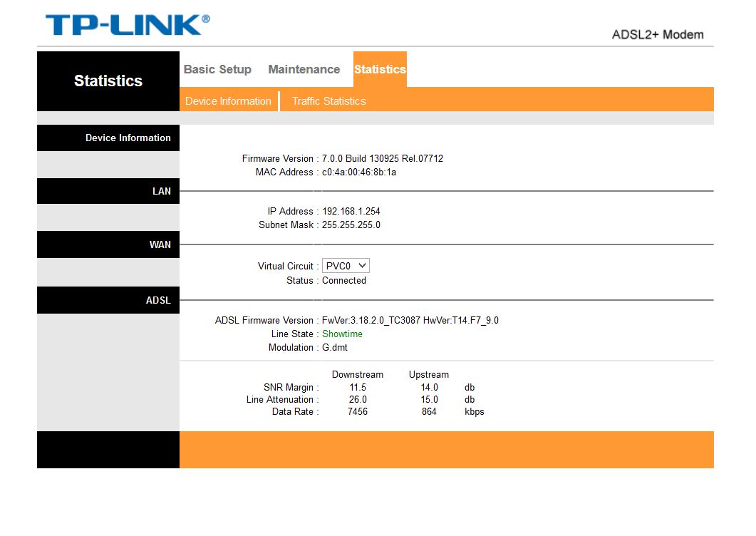
Task: Click the Device Information section header
Action: (128, 138)
